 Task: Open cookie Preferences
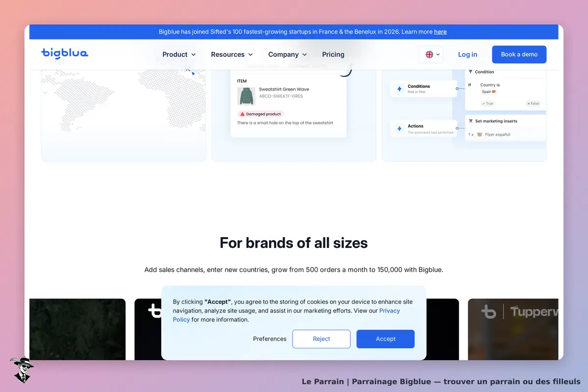click(270, 339)
